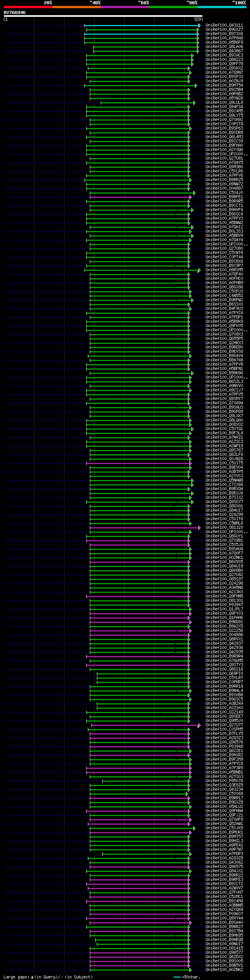This screenshot has width=250, height=980.
Task: Select the UniRef100_Q9SKX2 label
Action: [x=224, y=68]
